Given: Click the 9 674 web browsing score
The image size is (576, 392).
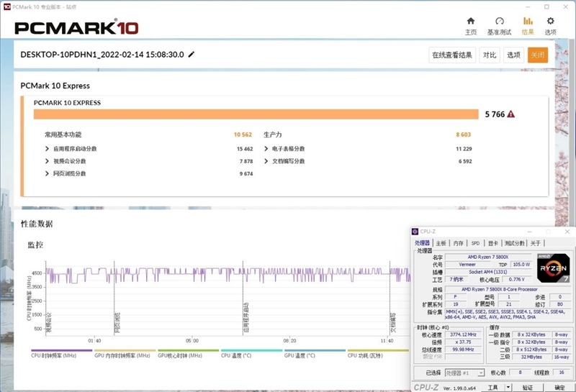Looking at the screenshot, I should click(246, 173).
